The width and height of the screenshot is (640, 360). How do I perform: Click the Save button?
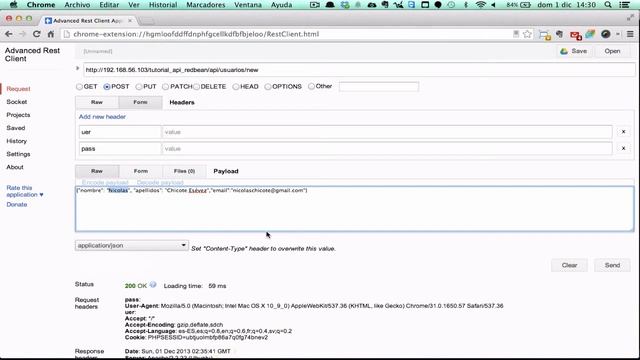pyautogui.click(x=574, y=51)
